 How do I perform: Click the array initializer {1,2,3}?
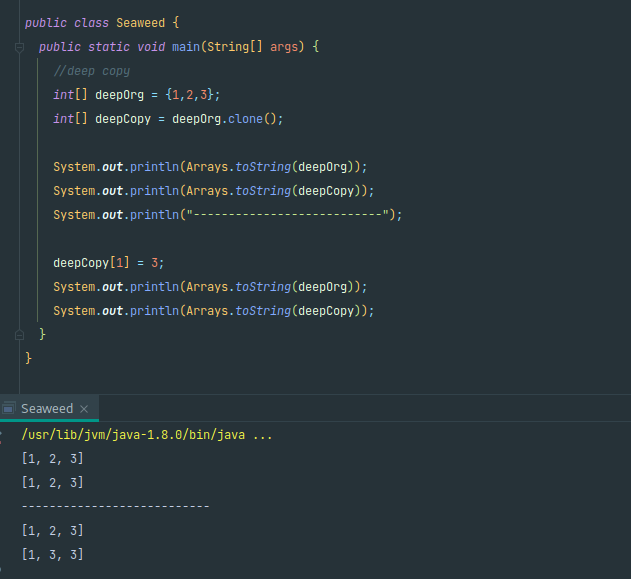pos(189,95)
